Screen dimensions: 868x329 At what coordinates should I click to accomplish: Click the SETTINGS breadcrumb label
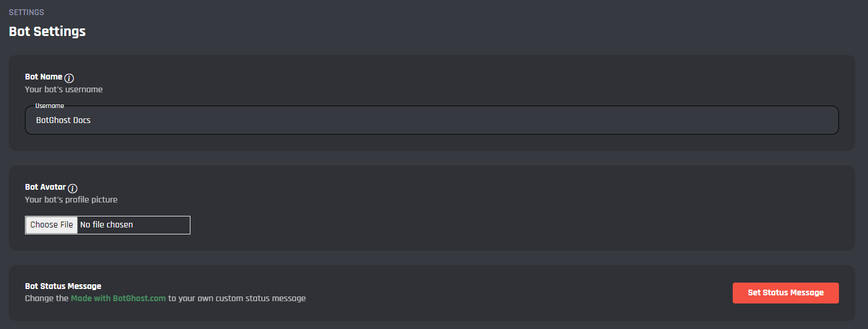click(27, 12)
